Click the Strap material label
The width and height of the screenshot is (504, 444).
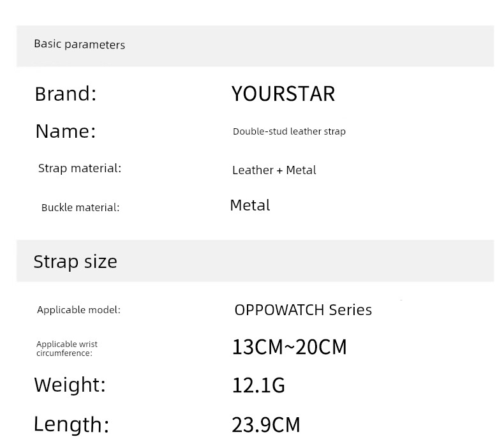point(79,168)
